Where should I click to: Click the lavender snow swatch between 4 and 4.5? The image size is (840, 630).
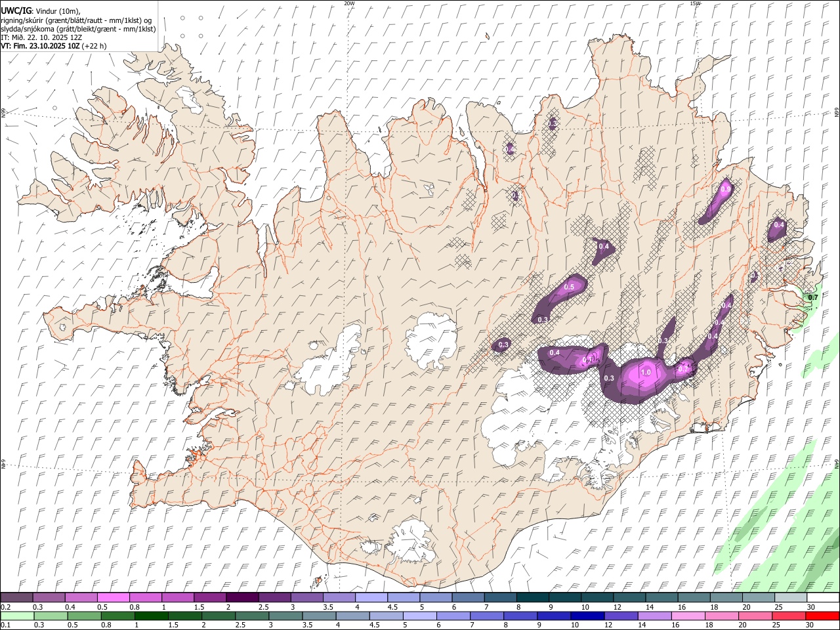coord(370,597)
